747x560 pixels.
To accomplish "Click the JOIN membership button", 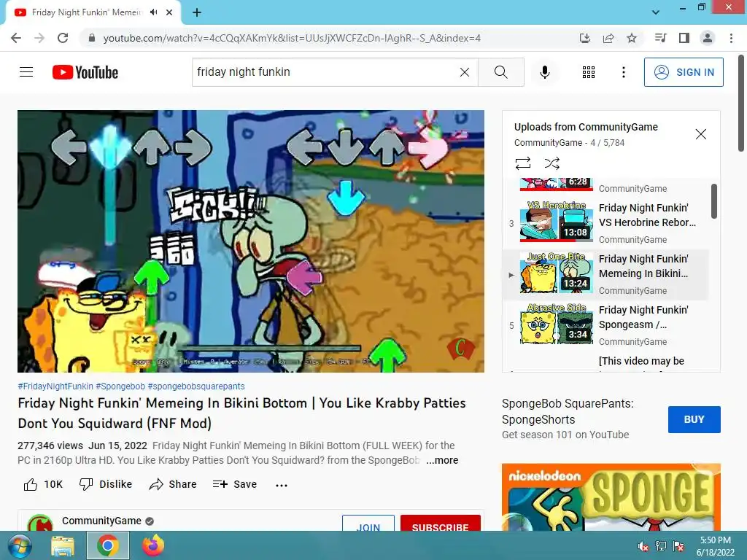I will point(368,524).
